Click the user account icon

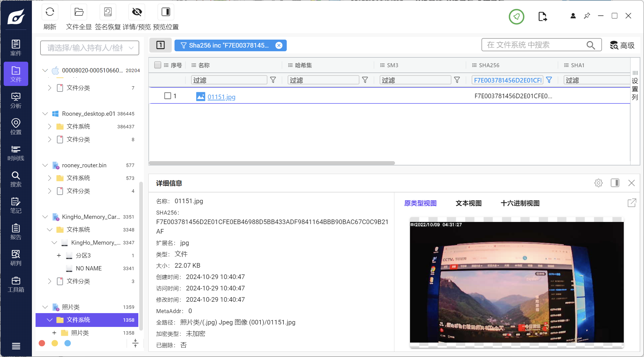[x=573, y=16]
